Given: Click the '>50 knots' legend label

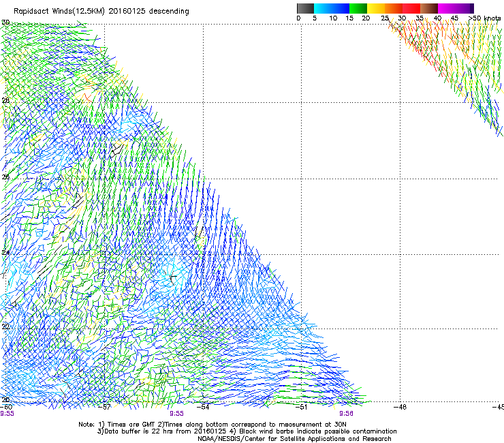Looking at the screenshot, I should tap(484, 18).
